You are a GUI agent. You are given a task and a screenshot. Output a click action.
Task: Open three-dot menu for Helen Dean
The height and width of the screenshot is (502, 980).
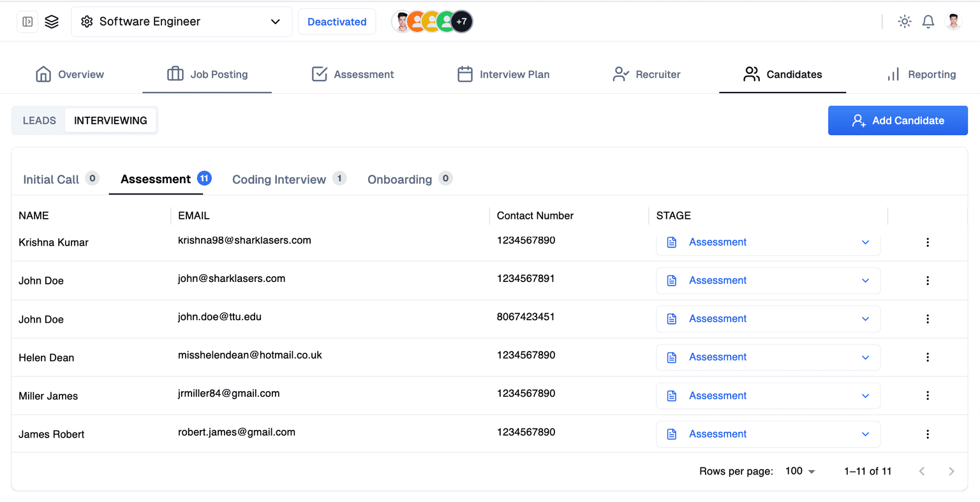[x=927, y=357]
